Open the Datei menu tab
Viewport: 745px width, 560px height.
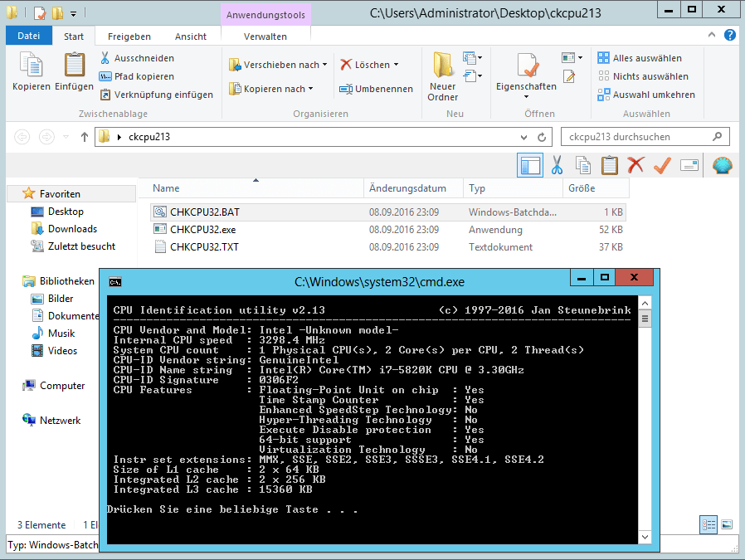(29, 37)
